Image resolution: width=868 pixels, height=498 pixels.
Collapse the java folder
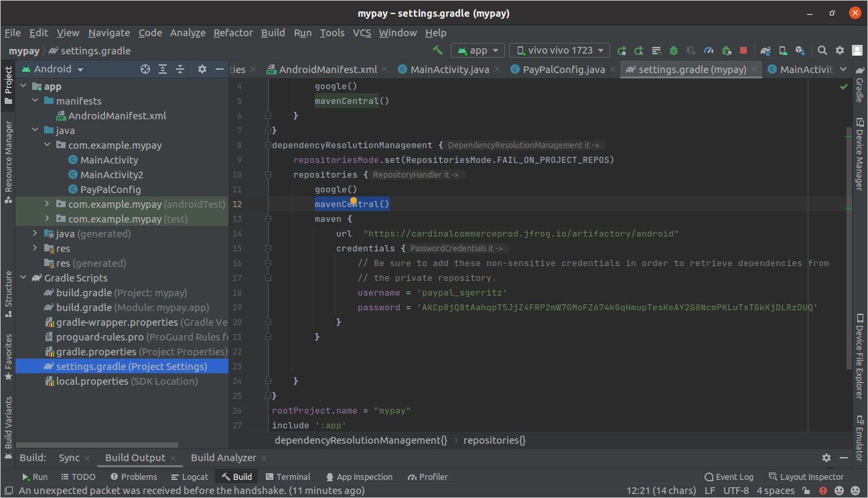[x=35, y=131]
